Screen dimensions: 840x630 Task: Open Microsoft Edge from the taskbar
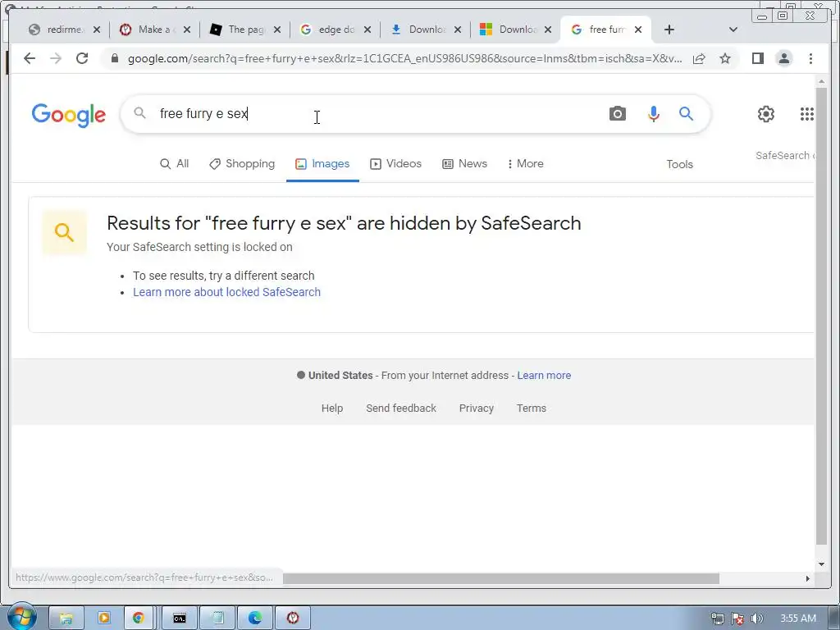255,619
